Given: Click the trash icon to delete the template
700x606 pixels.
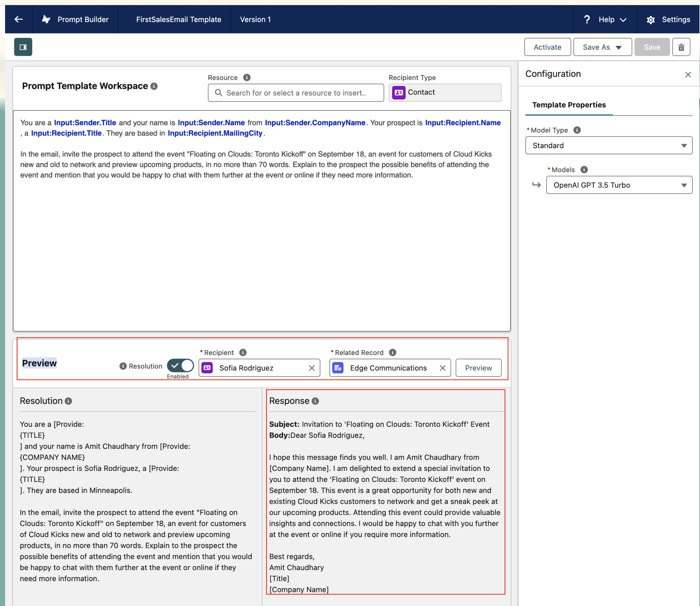Looking at the screenshot, I should 681,47.
